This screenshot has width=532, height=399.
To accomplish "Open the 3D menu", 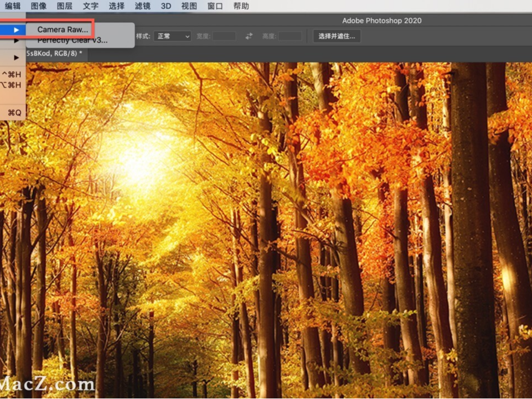I will (x=164, y=6).
